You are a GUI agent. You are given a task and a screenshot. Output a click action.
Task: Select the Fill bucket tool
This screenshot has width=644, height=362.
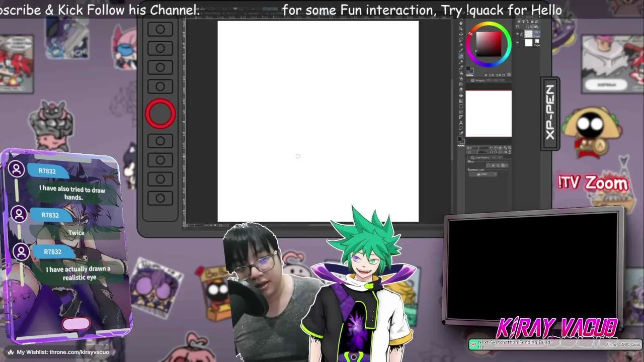coord(461,95)
